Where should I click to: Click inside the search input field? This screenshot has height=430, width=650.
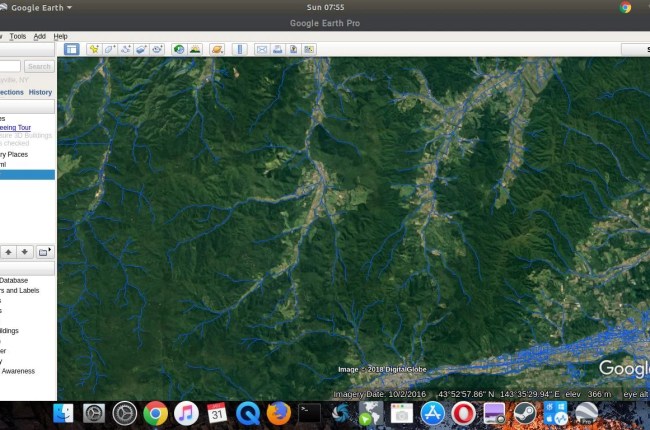click(10, 66)
